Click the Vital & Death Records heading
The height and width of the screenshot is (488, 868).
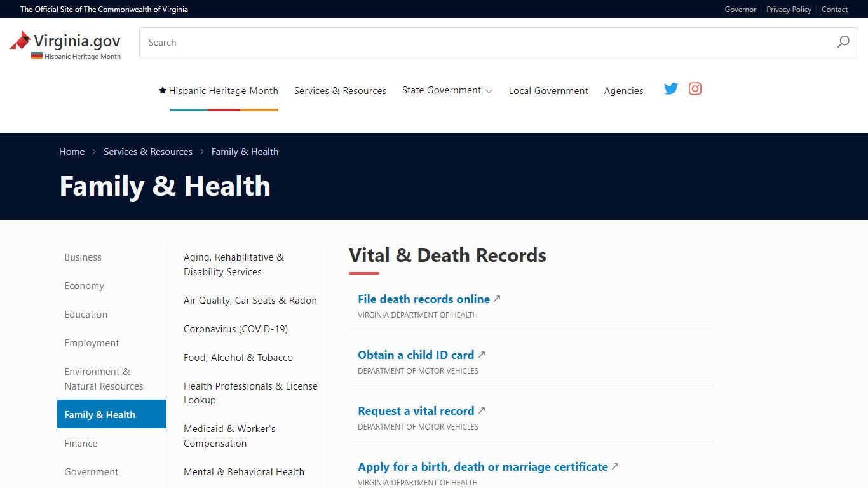(447, 255)
